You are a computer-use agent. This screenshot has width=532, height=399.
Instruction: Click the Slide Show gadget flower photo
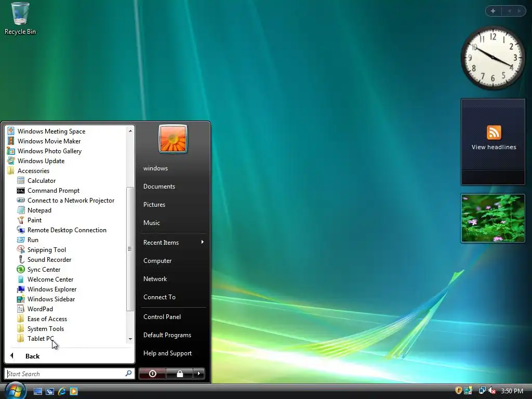493,218
